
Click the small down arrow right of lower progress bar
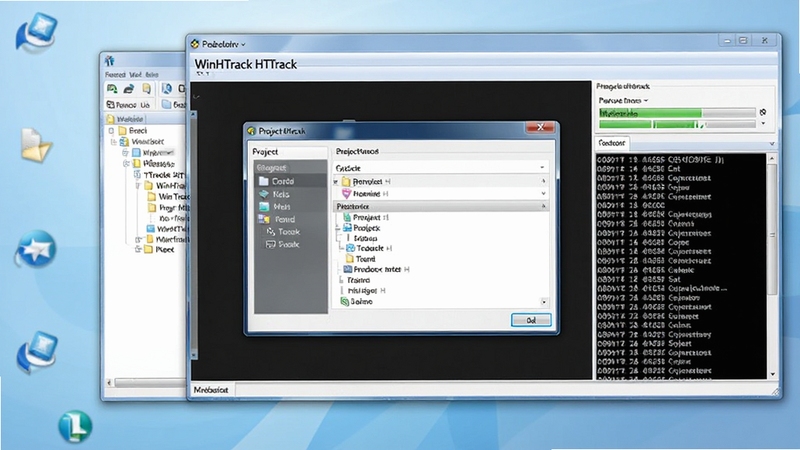coord(763,123)
